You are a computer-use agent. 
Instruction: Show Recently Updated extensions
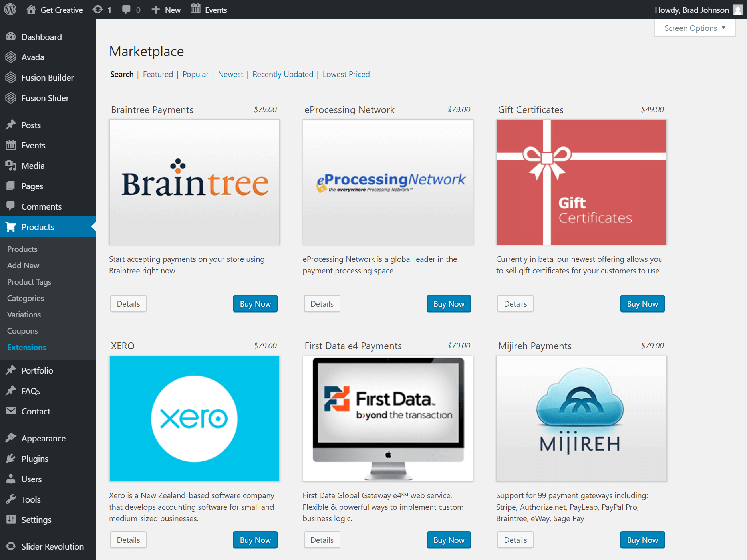(283, 74)
